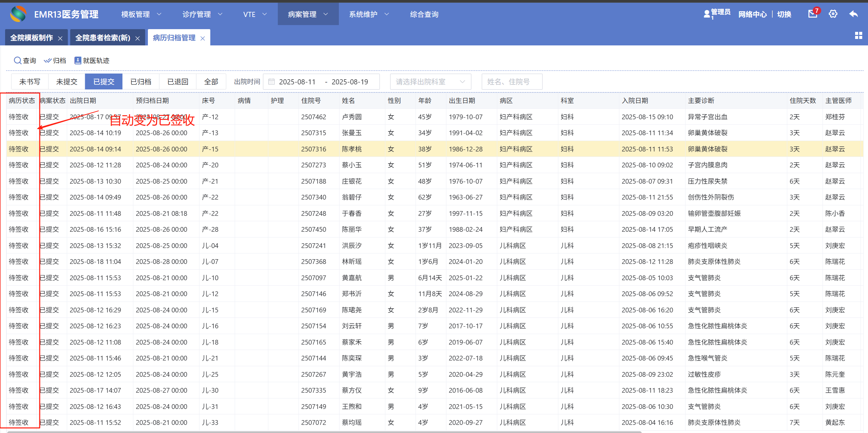Expand the 请选择出院科室 dropdown
The image size is (868, 433).
pos(430,82)
